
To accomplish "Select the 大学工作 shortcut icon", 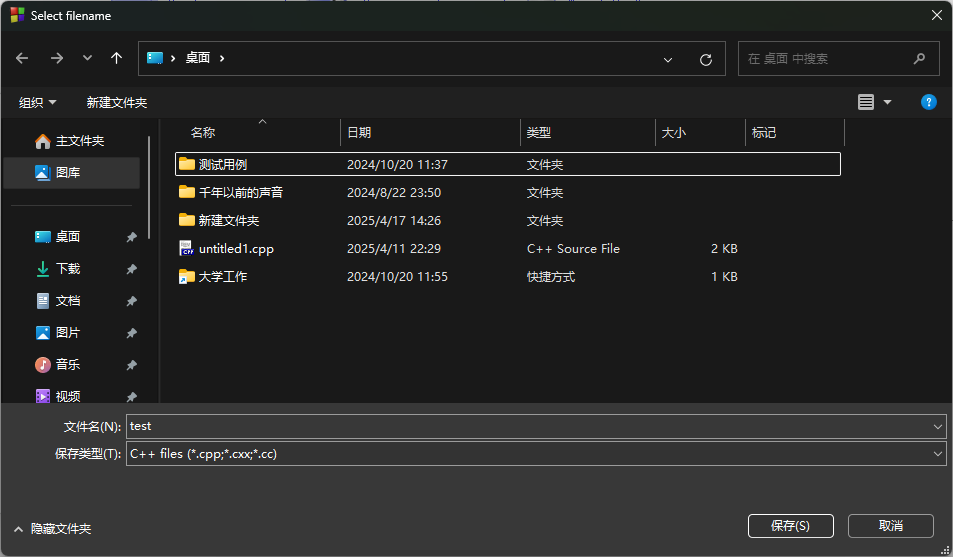I will (186, 277).
